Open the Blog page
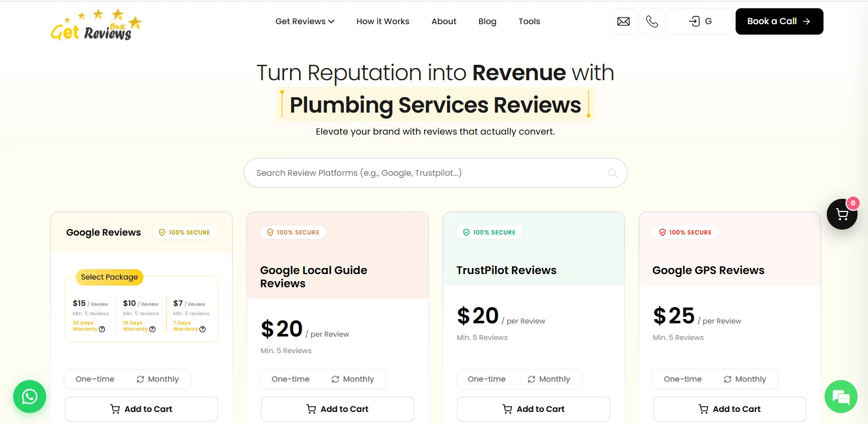The height and width of the screenshot is (424, 868). click(487, 21)
